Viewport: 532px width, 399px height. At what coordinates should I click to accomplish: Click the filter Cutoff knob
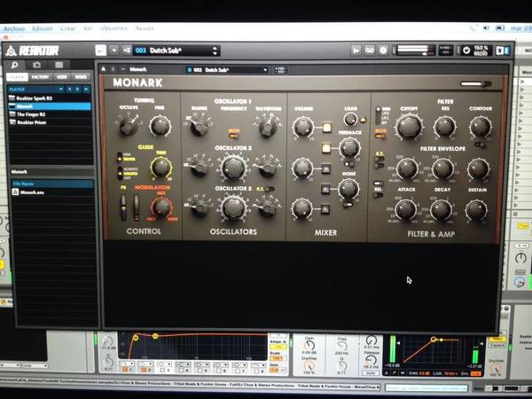pos(409,126)
